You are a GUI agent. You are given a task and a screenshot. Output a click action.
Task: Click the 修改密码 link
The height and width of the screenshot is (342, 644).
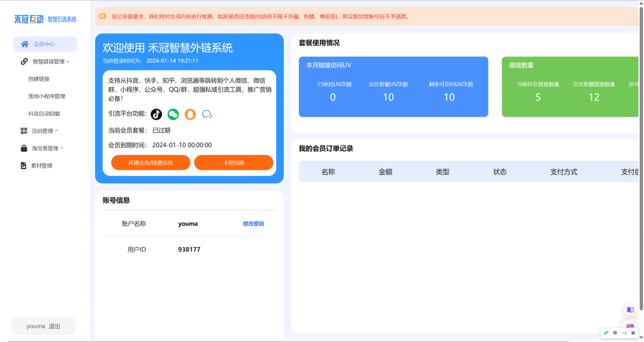point(253,224)
